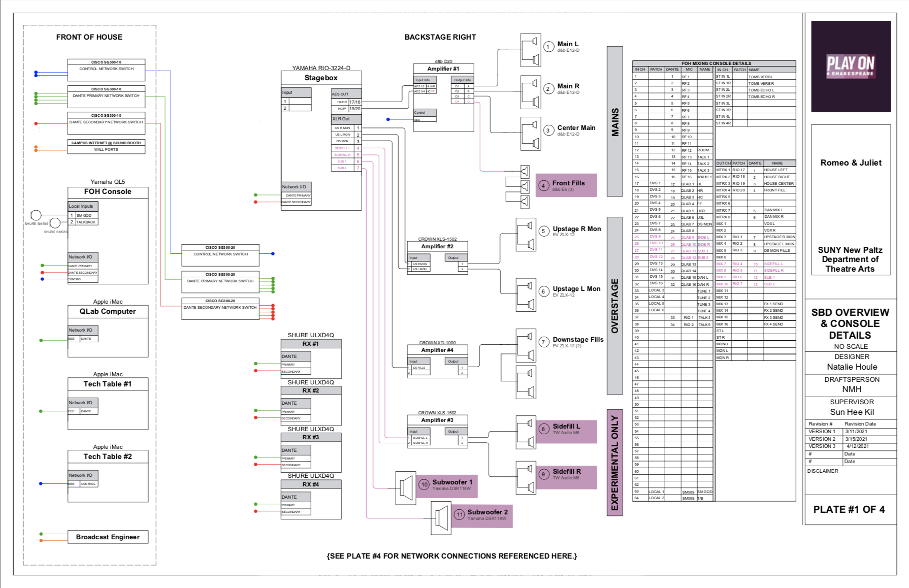Click the FRONT OF HOUSE heading
This screenshot has height=588, width=909.
point(89,37)
